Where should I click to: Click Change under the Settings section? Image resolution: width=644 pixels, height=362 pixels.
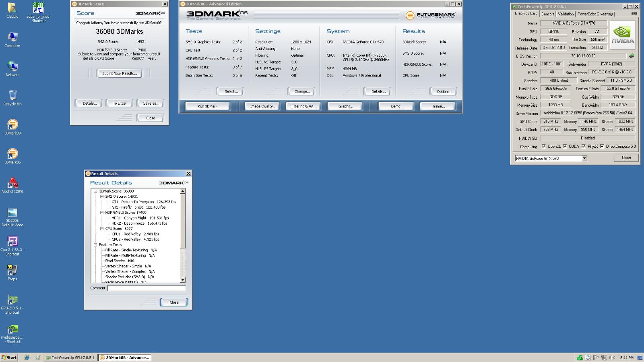pos(302,91)
